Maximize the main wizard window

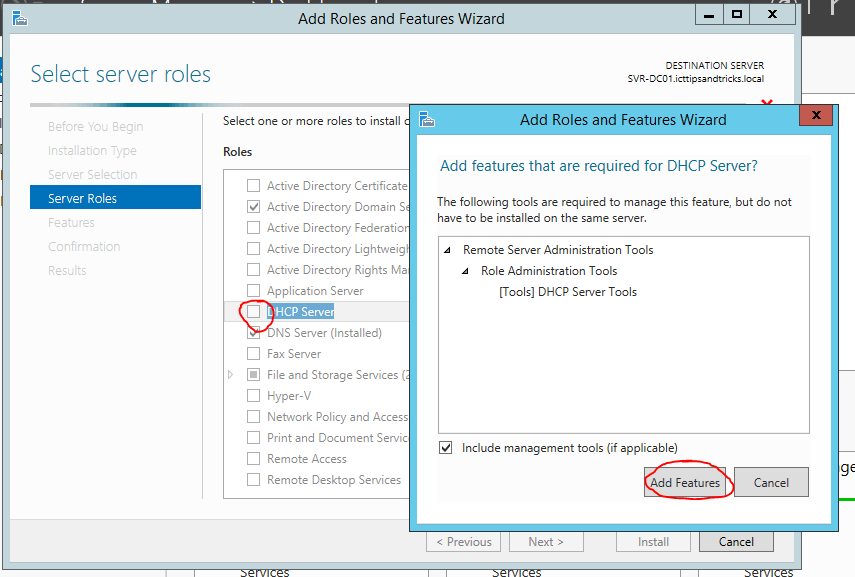coord(737,15)
